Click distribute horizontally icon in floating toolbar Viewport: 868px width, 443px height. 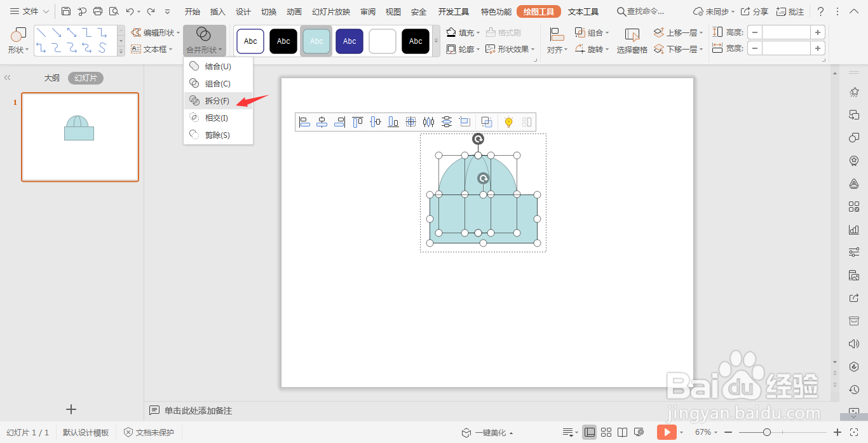pyautogui.click(x=429, y=122)
